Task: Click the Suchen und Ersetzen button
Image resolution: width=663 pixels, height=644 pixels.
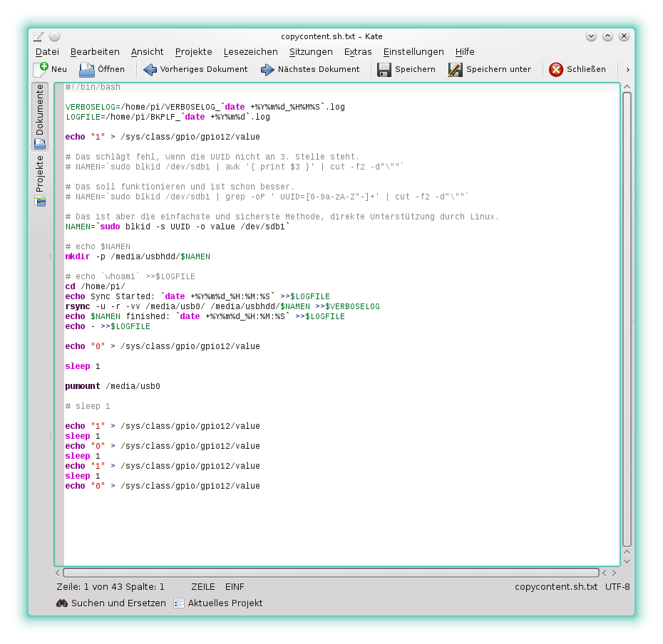Action: (111, 603)
